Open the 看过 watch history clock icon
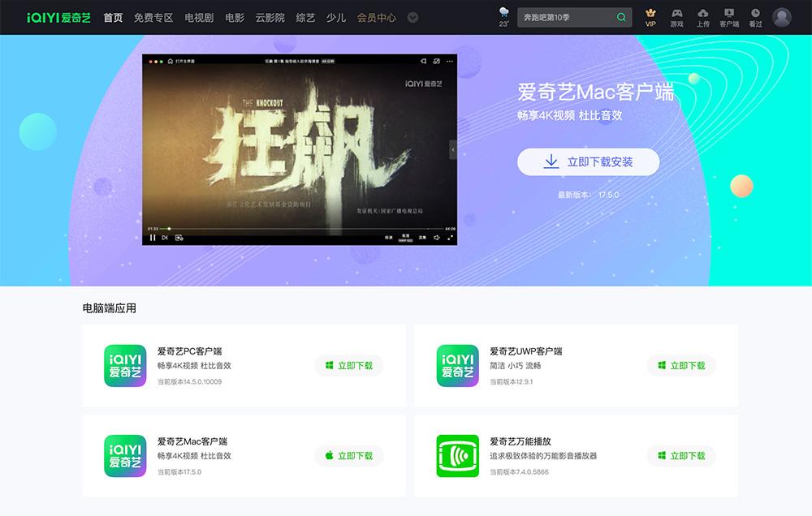 [x=755, y=17]
